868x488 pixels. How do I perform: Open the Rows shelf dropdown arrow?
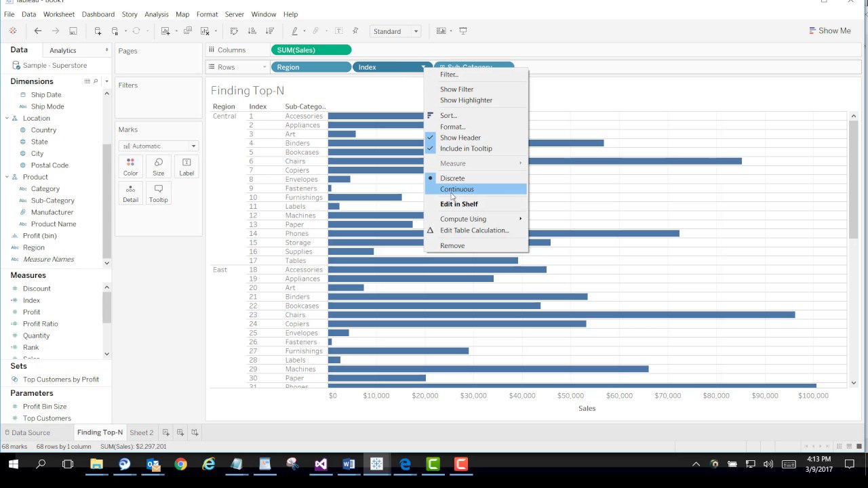[264, 67]
